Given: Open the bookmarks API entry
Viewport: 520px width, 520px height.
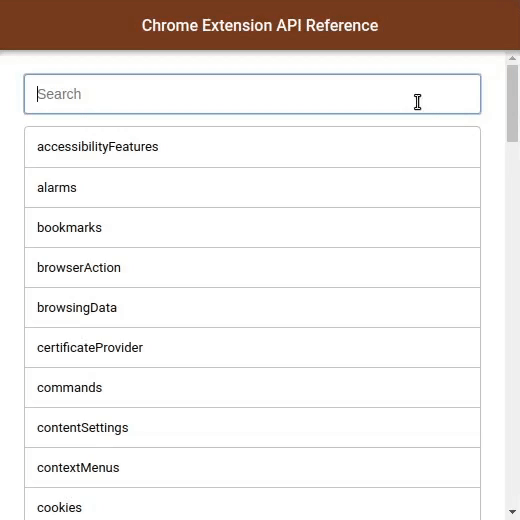Looking at the screenshot, I should 252,228.
